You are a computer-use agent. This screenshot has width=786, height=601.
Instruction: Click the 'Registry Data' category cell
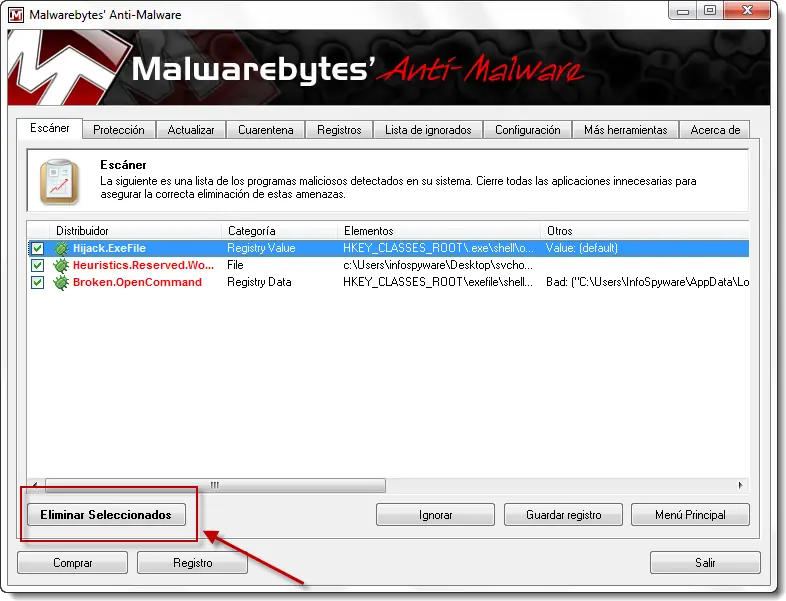pyautogui.click(x=259, y=282)
